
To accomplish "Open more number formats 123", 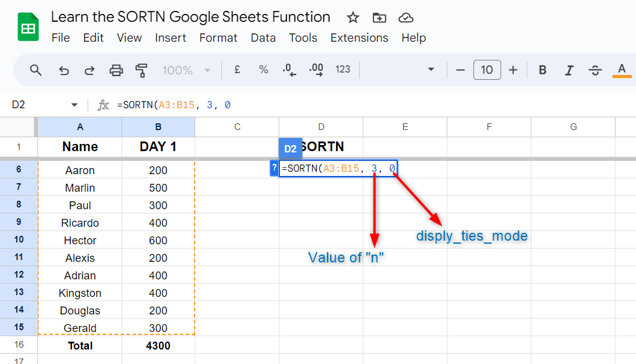I will point(343,70).
